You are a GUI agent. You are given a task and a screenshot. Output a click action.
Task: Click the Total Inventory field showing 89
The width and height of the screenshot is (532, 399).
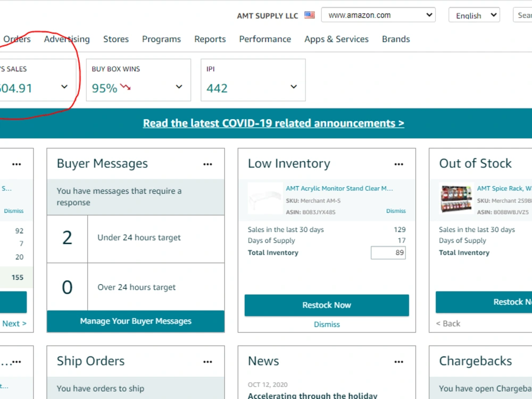[388, 253]
